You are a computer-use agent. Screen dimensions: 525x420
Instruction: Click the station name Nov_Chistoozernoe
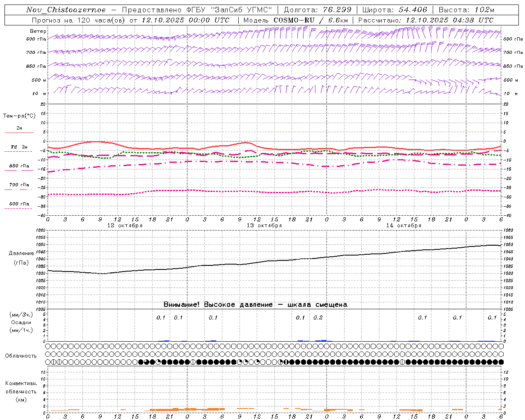point(66,10)
